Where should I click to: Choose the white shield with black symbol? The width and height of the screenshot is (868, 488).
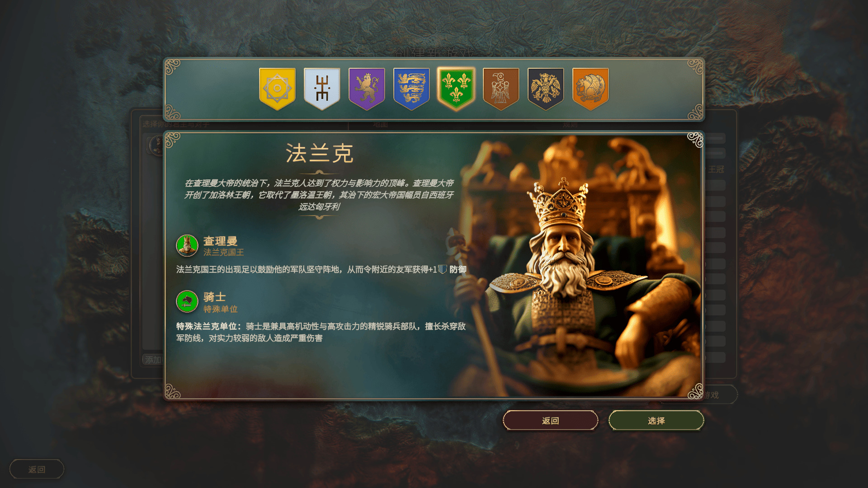click(322, 89)
